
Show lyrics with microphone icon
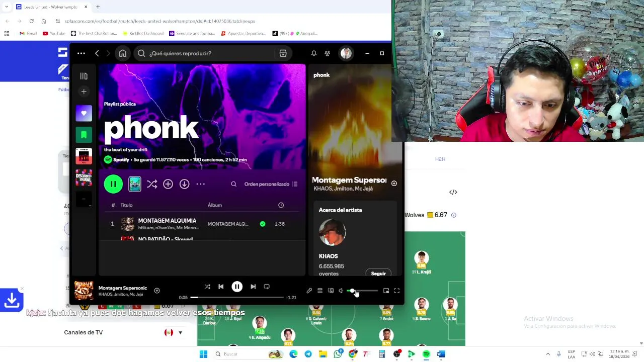pos(309,291)
